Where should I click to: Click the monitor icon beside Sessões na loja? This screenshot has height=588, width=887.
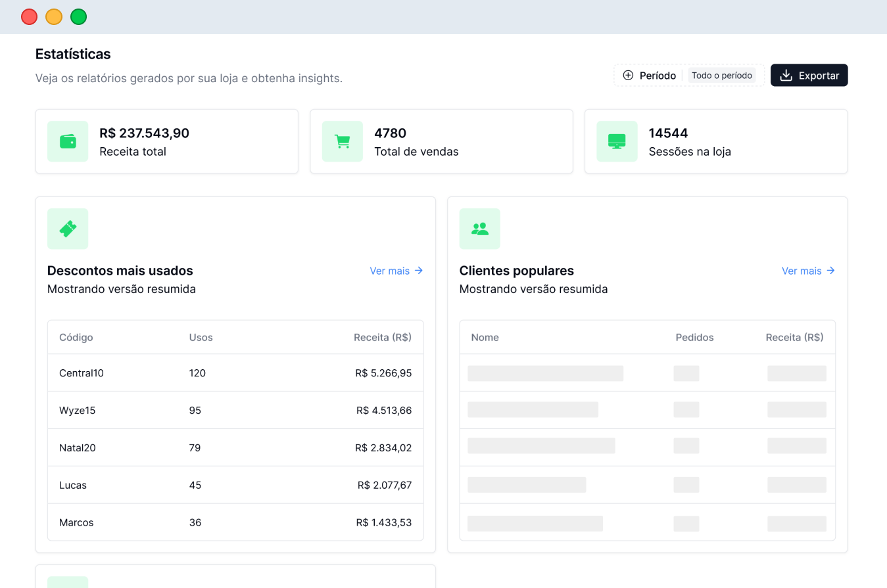[x=617, y=141]
